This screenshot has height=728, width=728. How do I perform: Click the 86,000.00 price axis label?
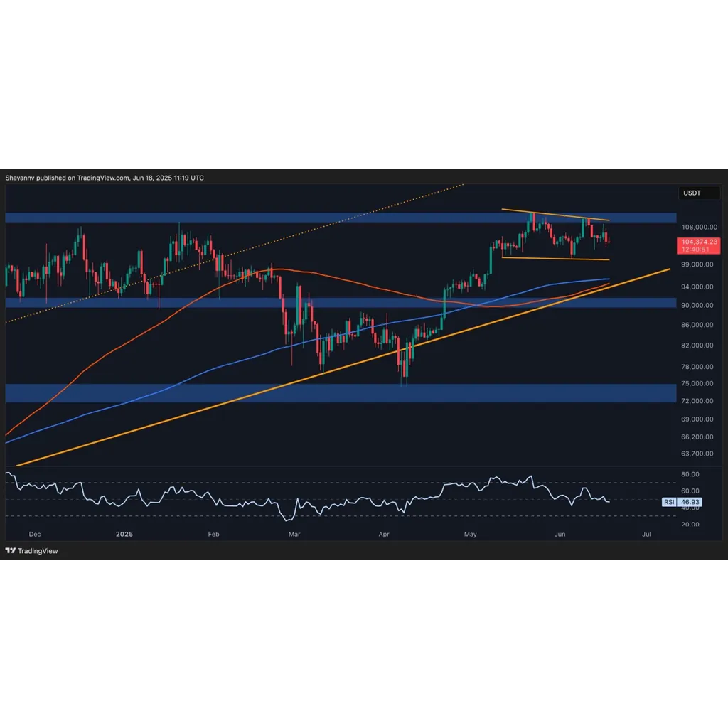point(697,324)
